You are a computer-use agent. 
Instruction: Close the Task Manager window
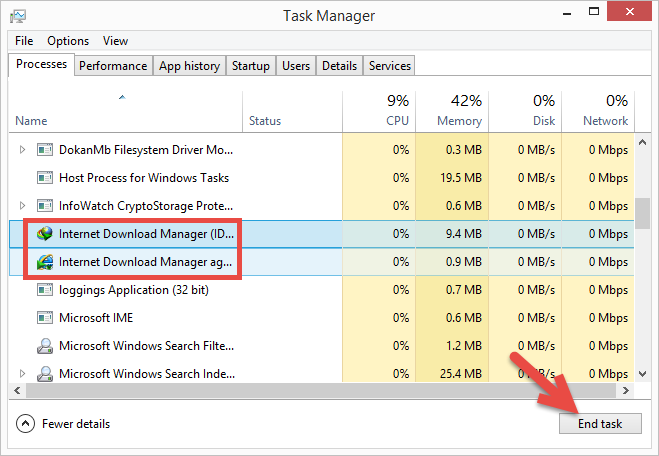pyautogui.click(x=629, y=12)
